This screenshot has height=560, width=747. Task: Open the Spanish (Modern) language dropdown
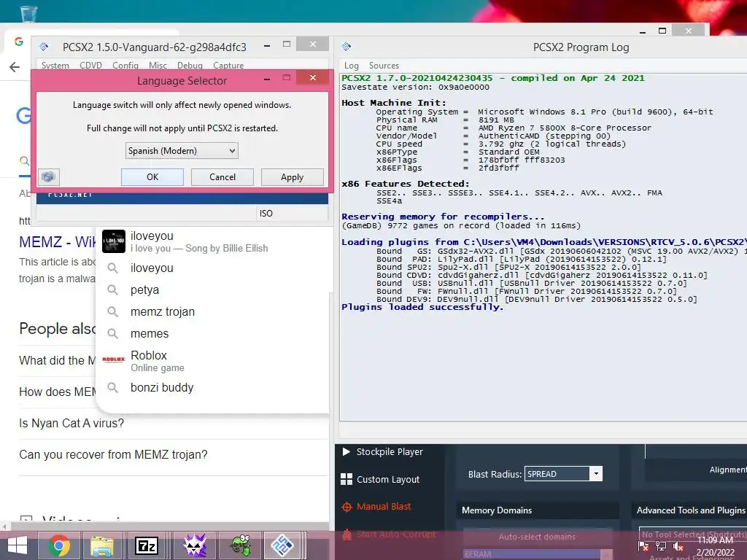[182, 151]
